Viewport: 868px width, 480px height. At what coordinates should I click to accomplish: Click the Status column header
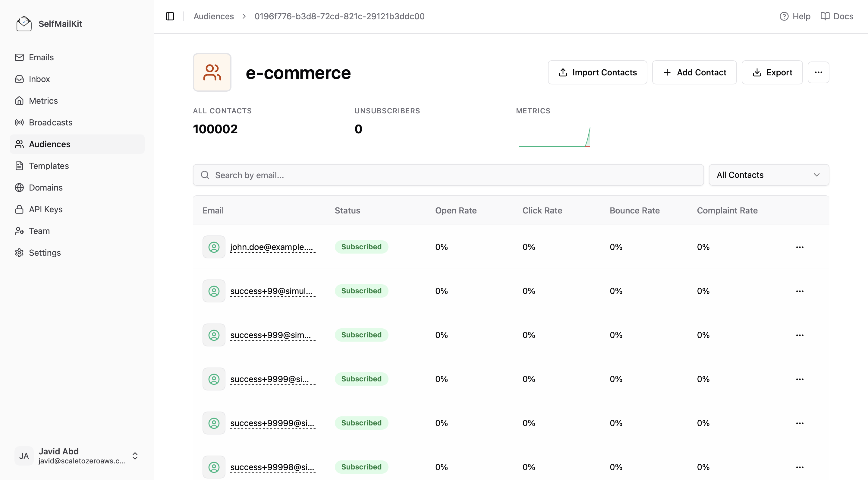click(348, 211)
